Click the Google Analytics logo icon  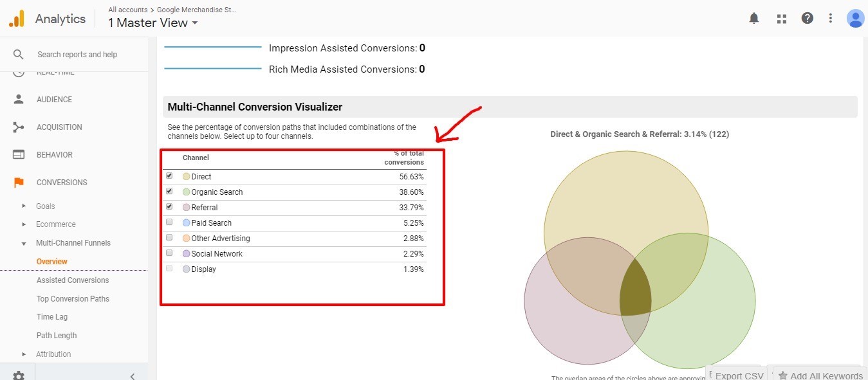pos(16,19)
